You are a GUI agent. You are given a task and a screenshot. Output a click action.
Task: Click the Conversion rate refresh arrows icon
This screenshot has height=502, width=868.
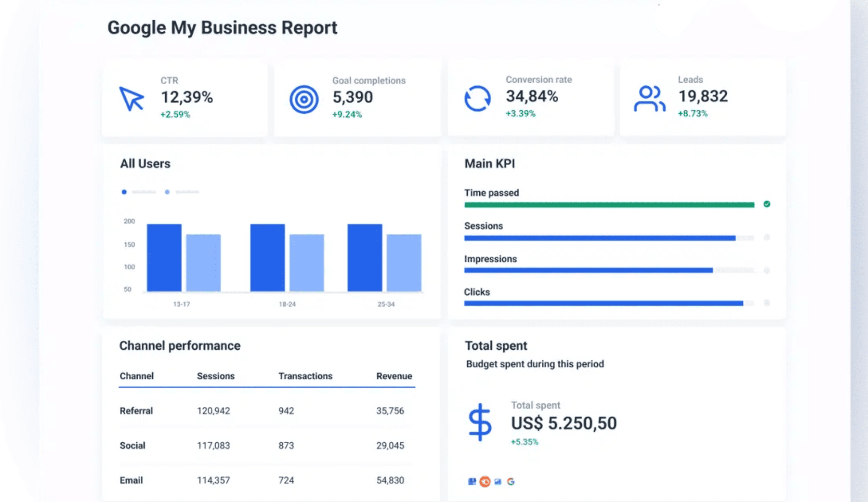(x=477, y=99)
